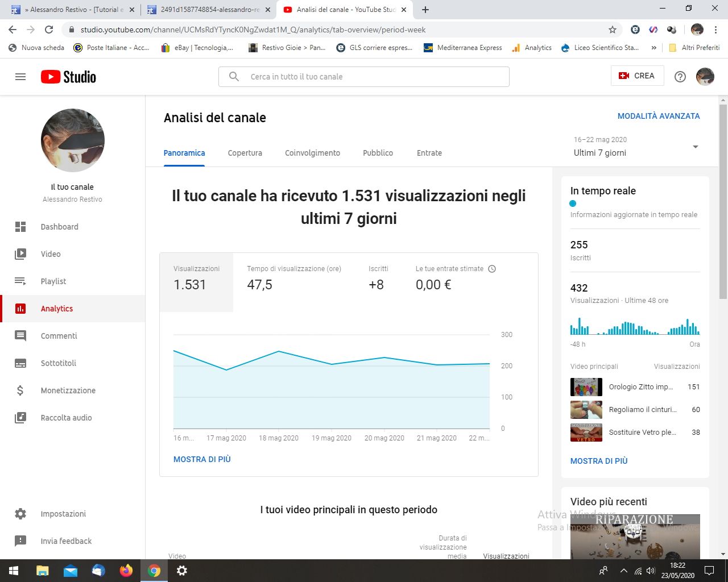This screenshot has width=728, height=582.
Task: Open the Mail app on taskbar
Action: point(71,571)
